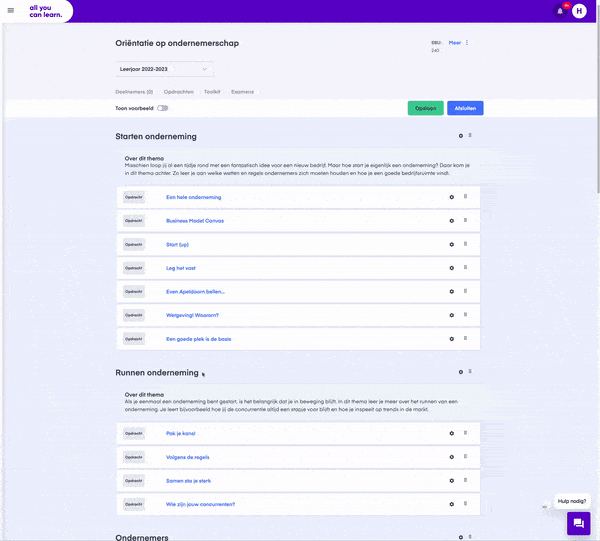The width and height of the screenshot is (600, 541).
Task: Open the Een hele onderneming assignment link
Action: [194, 197]
